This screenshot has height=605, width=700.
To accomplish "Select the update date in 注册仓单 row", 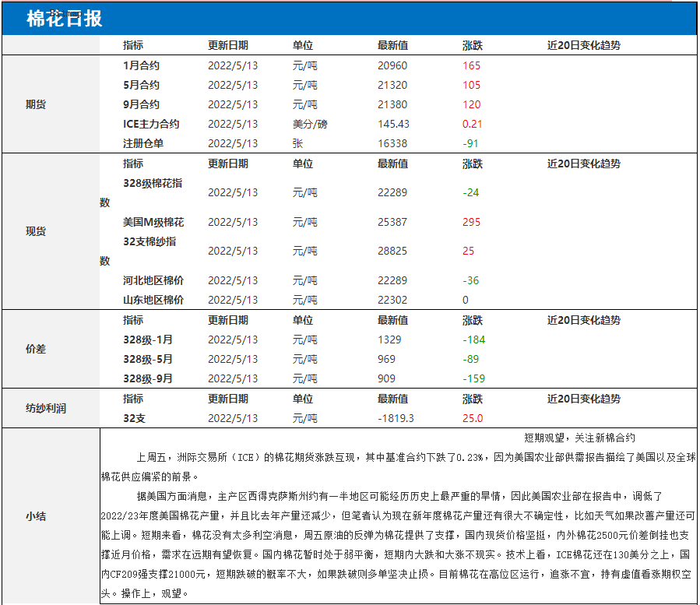I will tap(233, 143).
